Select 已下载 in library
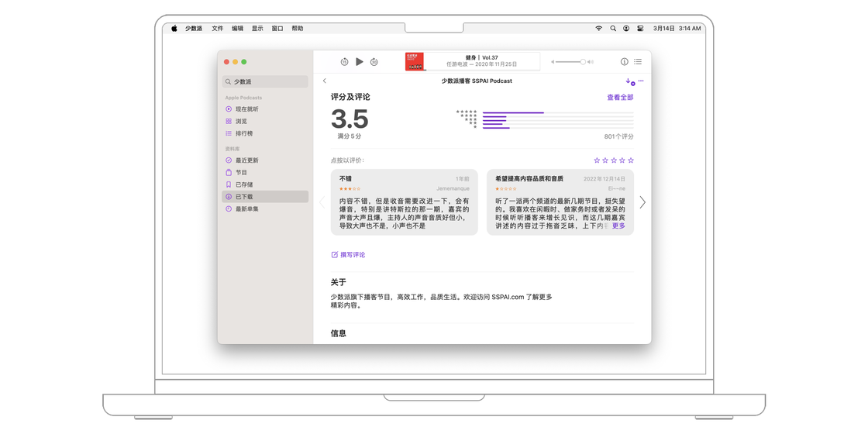Viewport: 868px width, 434px height. [x=265, y=197]
